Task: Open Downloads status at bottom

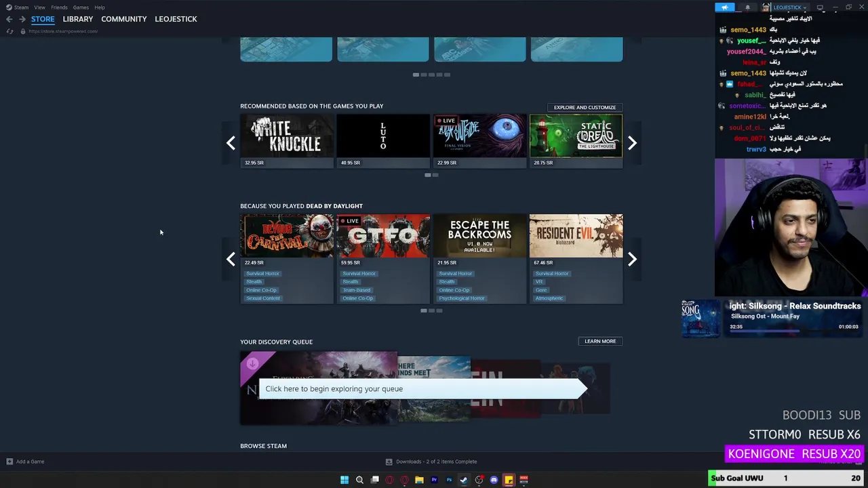Action: [x=436, y=462]
